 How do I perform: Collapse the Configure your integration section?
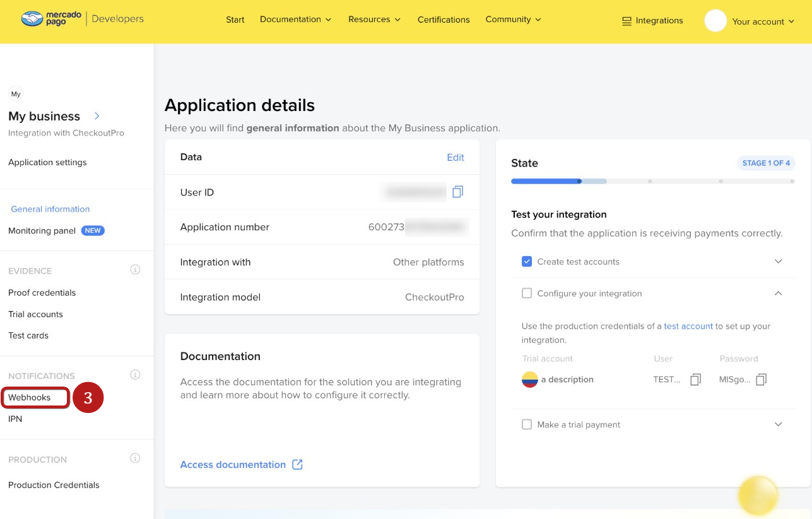tap(779, 293)
